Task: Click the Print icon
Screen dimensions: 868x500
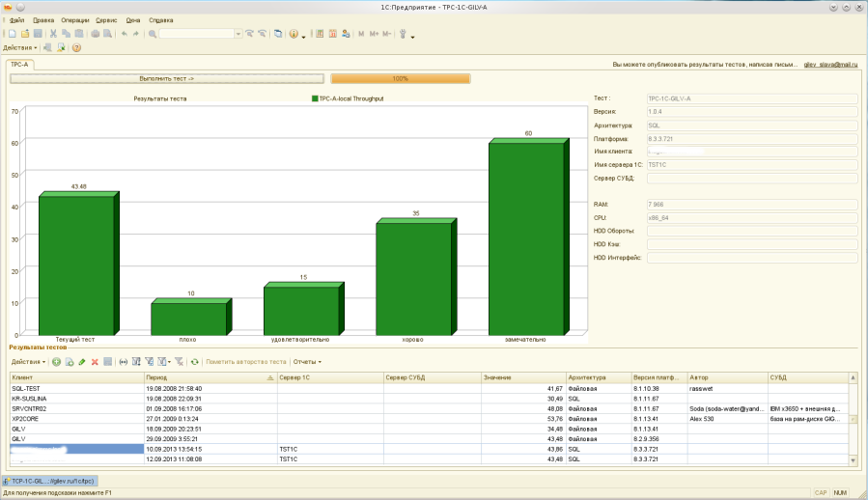Action: coord(96,34)
